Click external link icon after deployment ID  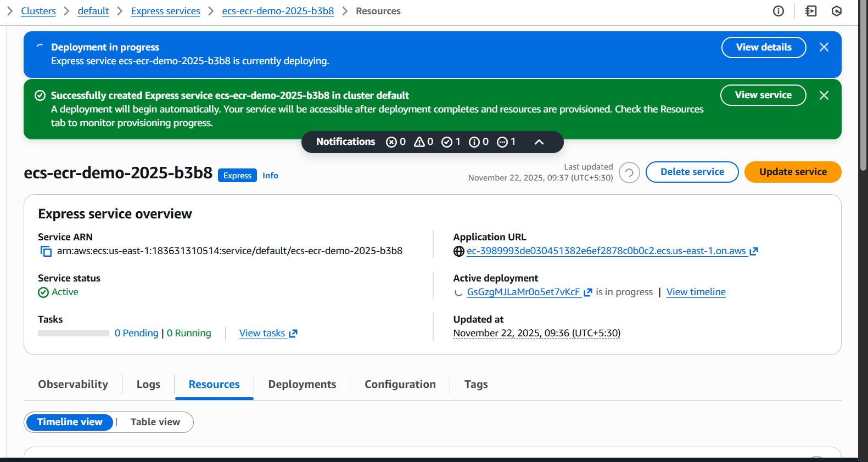[588, 292]
